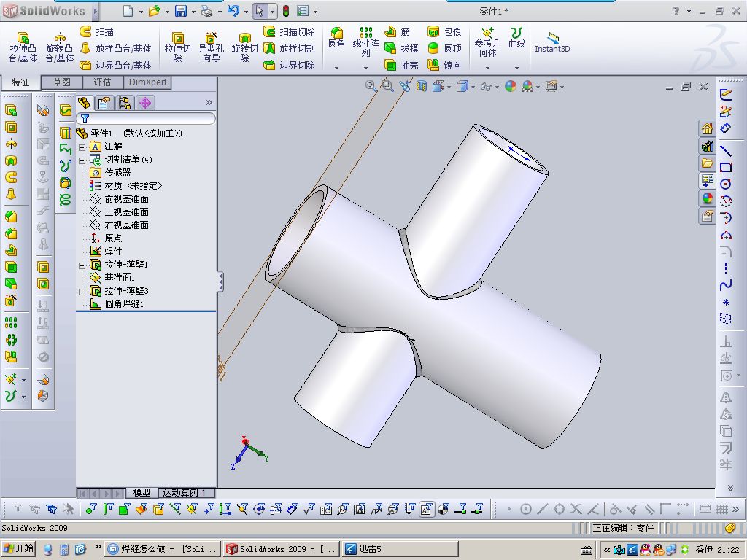Select Lofted Boss/Base (放样凸台/基体)
The image size is (747, 560).
(x=115, y=49)
